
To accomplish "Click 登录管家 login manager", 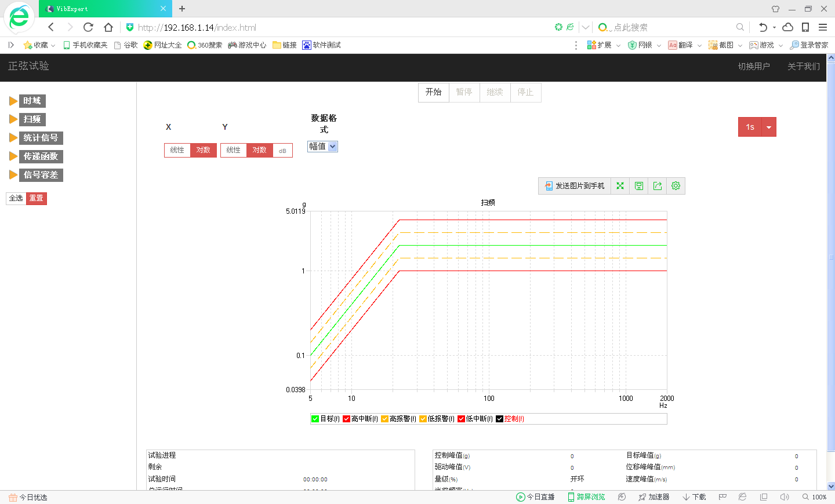I will point(809,45).
